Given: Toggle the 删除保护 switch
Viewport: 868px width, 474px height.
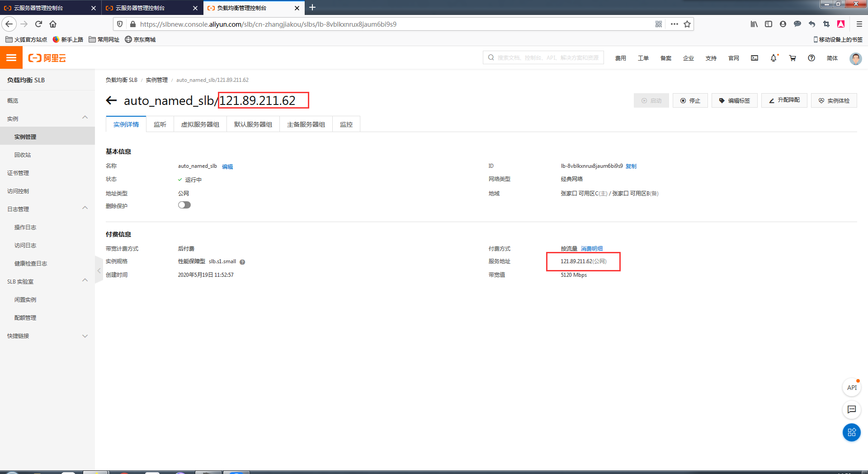Looking at the screenshot, I should point(184,205).
